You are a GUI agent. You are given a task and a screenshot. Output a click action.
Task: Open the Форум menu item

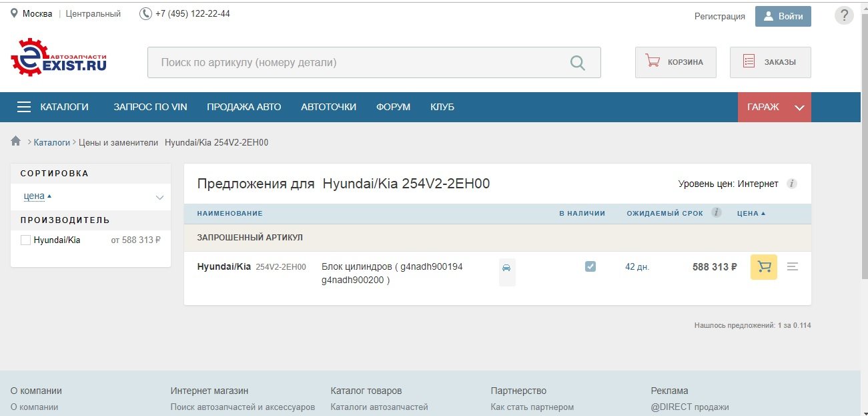393,107
